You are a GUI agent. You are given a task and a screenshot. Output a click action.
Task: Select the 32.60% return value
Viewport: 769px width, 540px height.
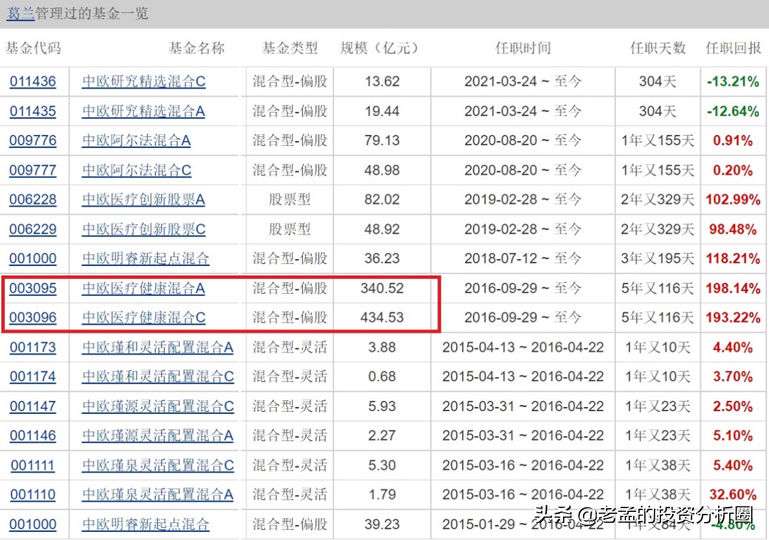(733, 494)
